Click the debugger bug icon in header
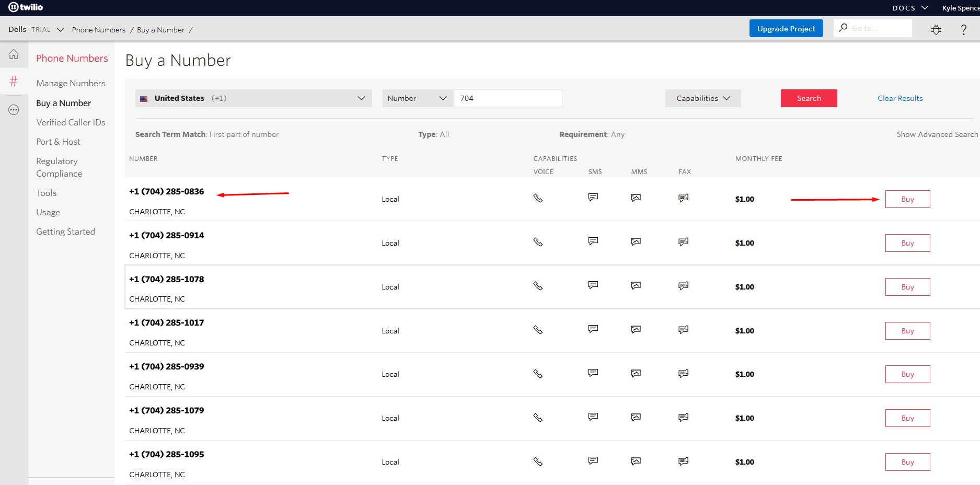The image size is (980, 485). pos(936,30)
